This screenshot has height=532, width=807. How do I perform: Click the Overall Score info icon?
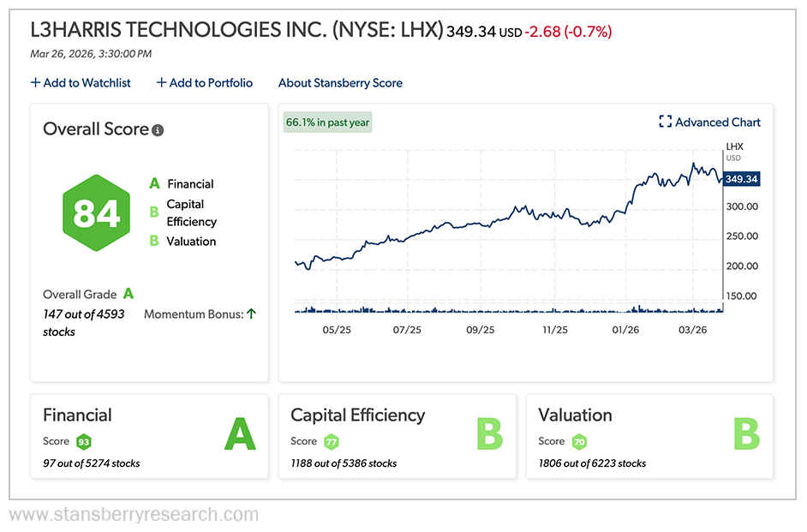point(158,130)
